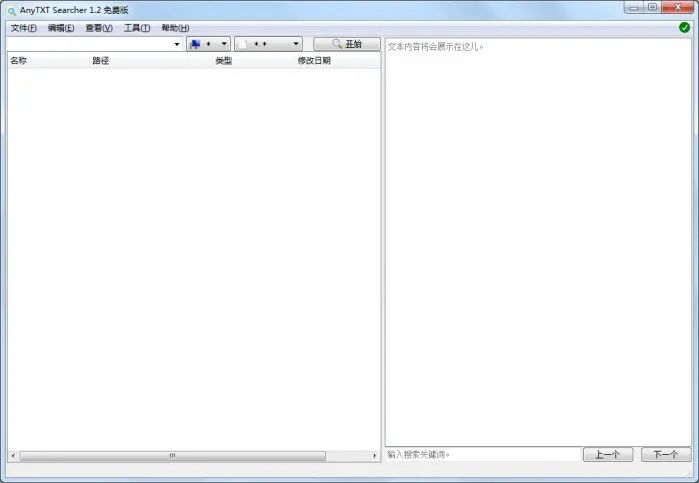This screenshot has height=483, width=699.
Task: Expand the search keyword history dropdown arrow
Action: pos(177,44)
